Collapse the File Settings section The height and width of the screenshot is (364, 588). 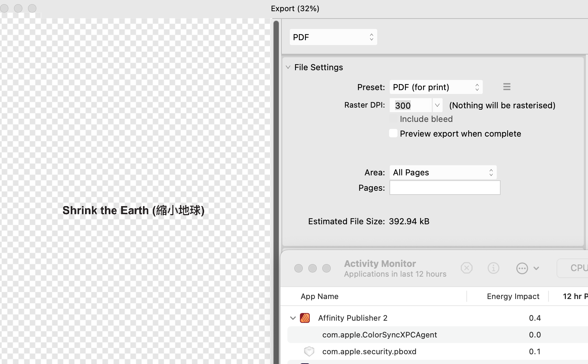[288, 67]
